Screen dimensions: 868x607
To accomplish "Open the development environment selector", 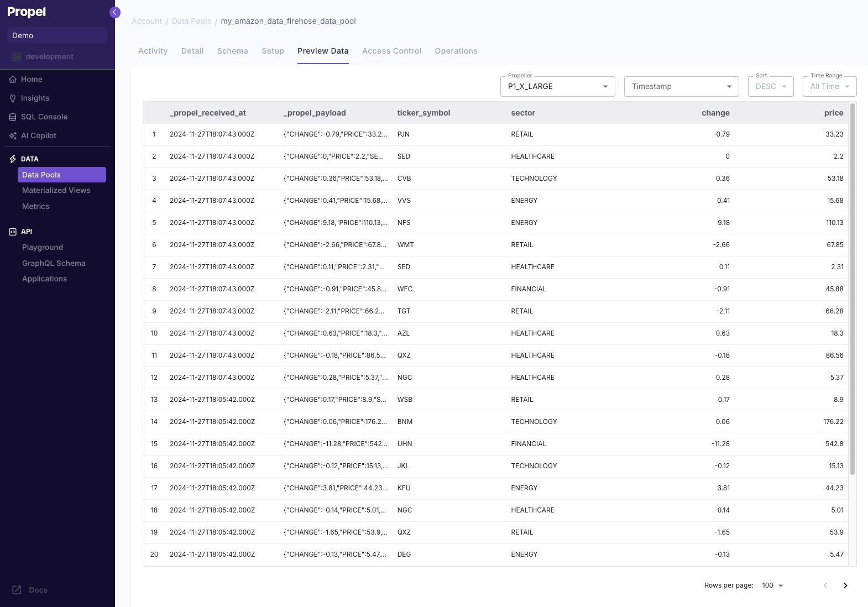I will (x=57, y=56).
